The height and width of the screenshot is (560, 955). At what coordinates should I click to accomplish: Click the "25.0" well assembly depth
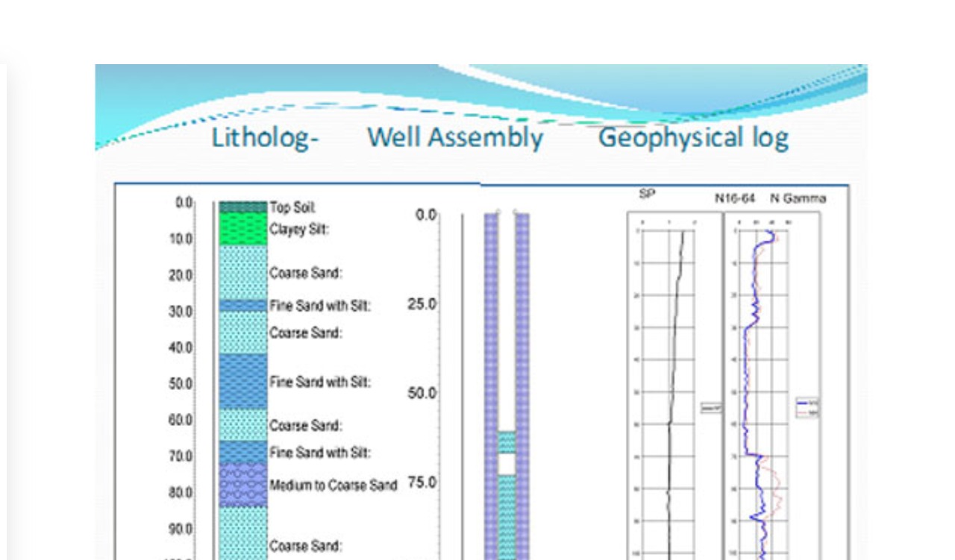(422, 304)
